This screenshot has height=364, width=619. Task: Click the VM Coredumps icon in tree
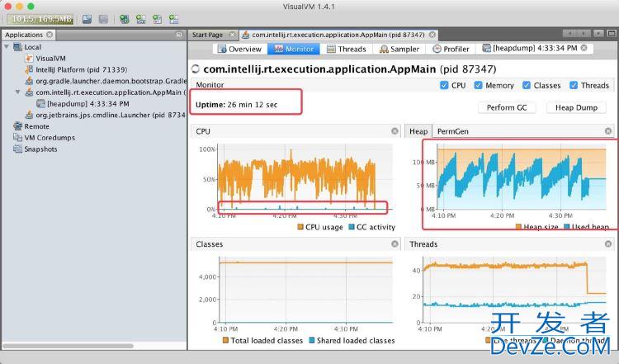click(x=17, y=138)
